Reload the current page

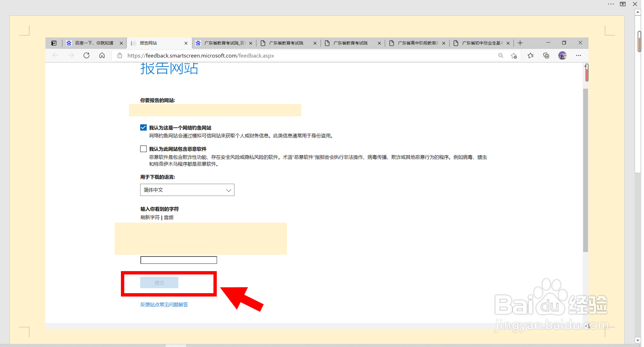coord(87,55)
